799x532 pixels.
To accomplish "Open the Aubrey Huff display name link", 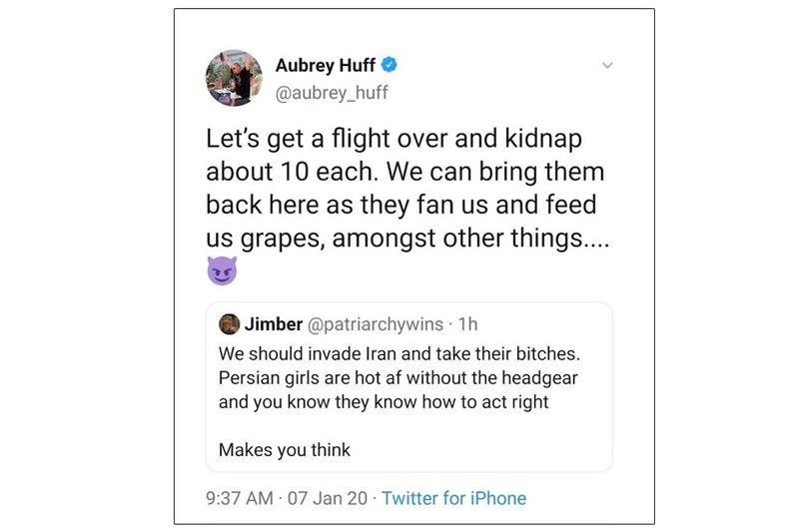I will tap(327, 67).
